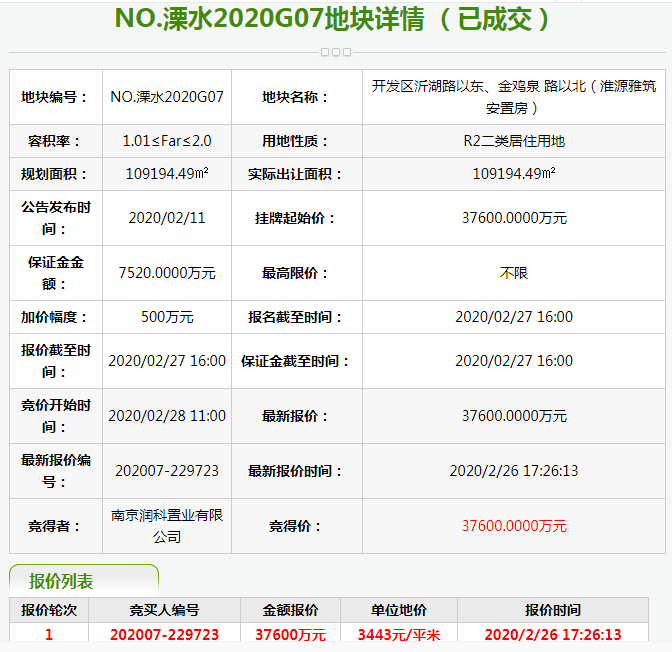The image size is (672, 652).
Task: Select the 地块编号 value NO.溧水2020G07
Action: coord(167,97)
